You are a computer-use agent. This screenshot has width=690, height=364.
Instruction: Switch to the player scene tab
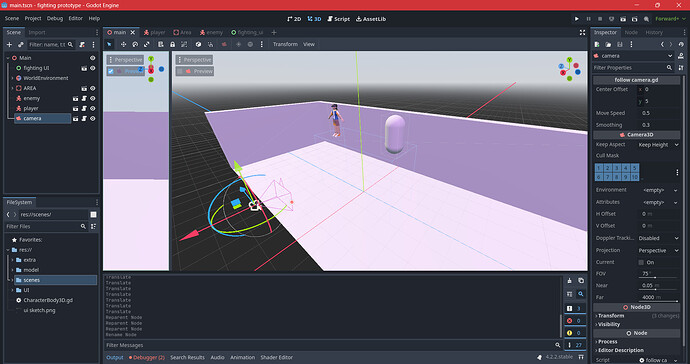coord(154,33)
